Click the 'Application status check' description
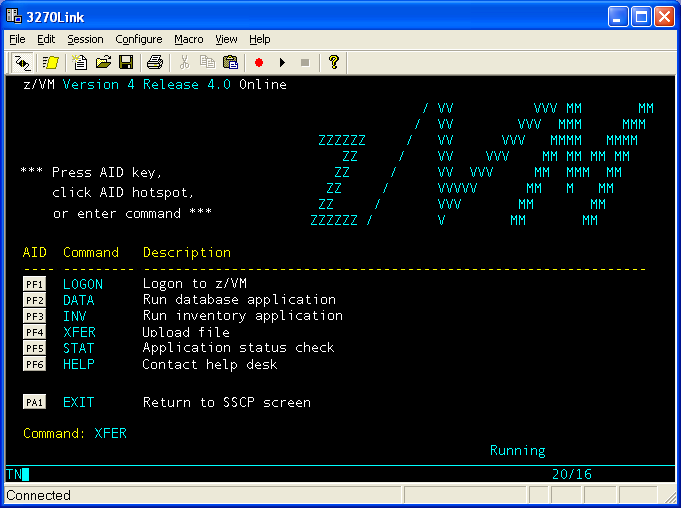The image size is (686, 508). click(238, 348)
